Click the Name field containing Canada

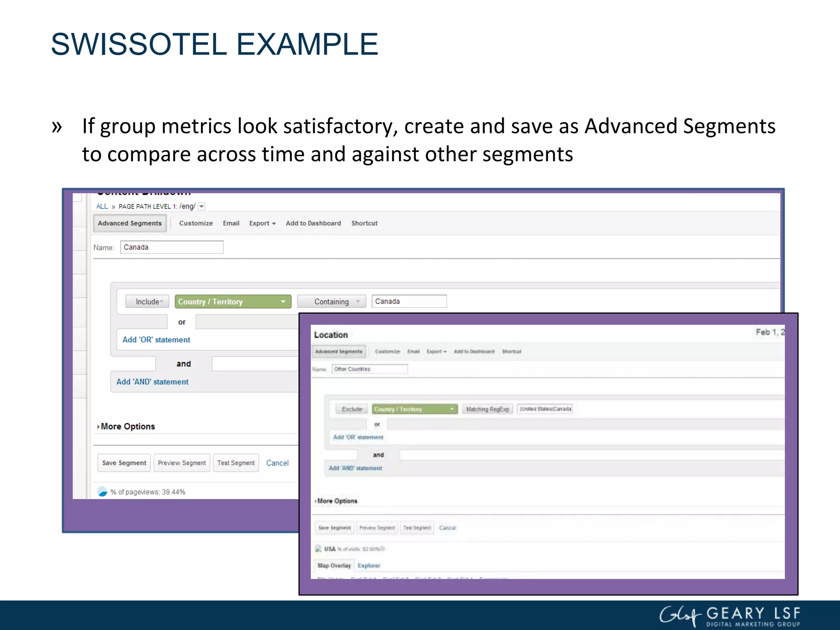172,247
